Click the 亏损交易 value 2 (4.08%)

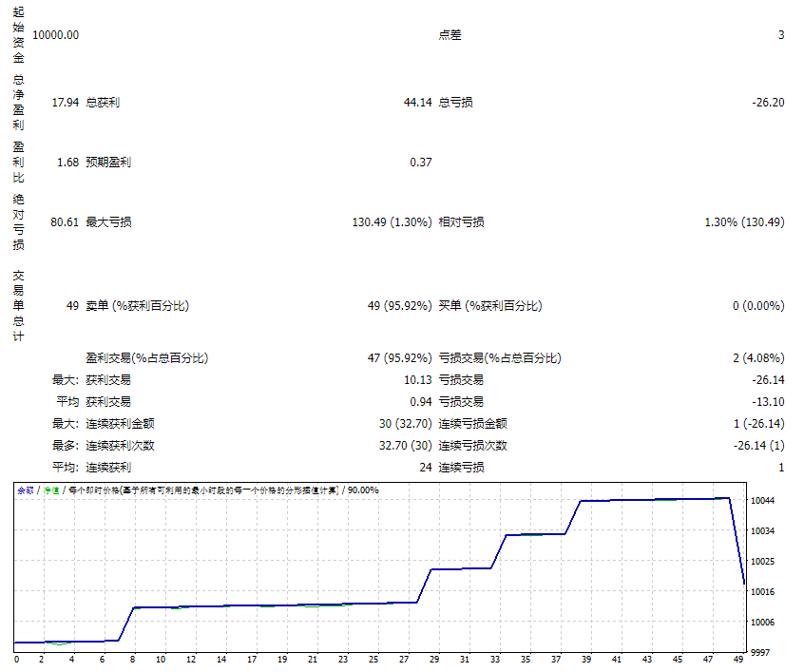(757, 358)
